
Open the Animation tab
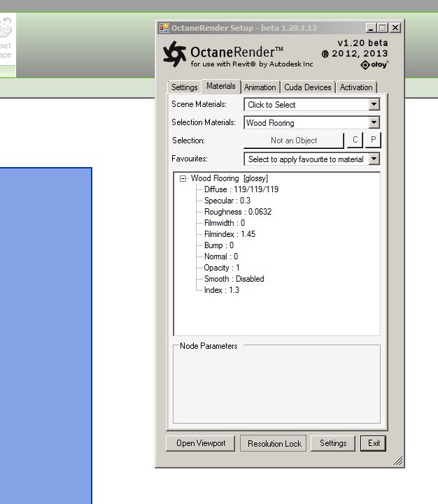260,87
